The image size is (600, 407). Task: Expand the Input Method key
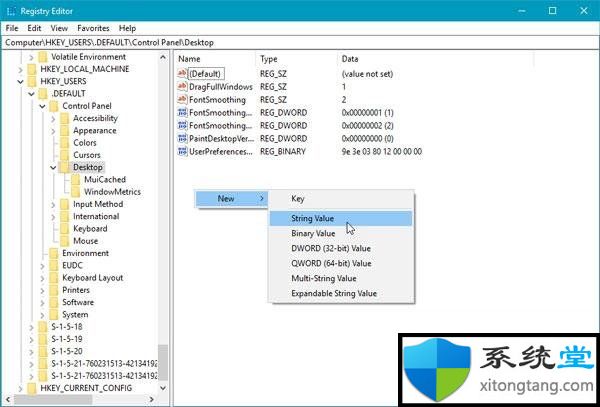53,204
